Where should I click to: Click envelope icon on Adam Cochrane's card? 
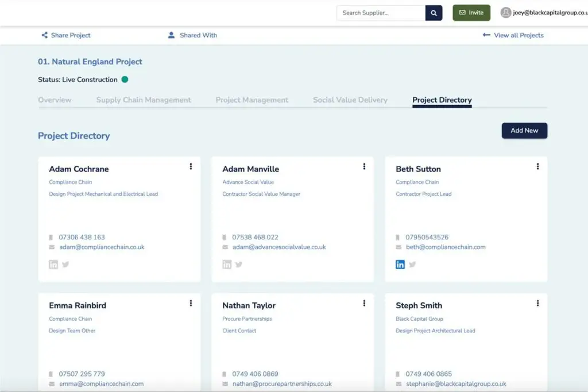pyautogui.click(x=52, y=247)
